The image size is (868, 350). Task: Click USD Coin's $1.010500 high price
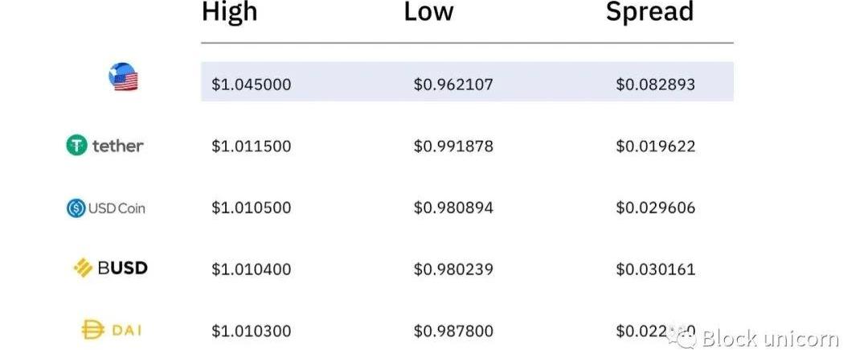pos(251,208)
